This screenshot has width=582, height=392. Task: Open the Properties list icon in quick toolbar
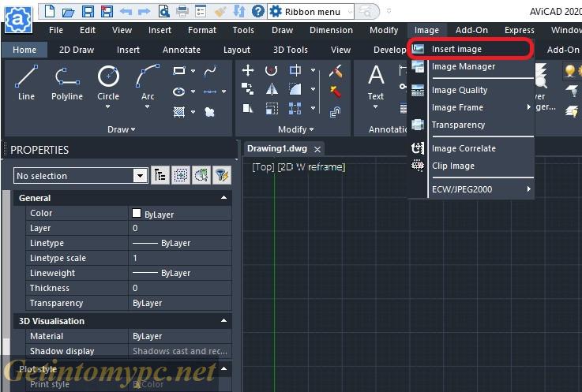201,12
